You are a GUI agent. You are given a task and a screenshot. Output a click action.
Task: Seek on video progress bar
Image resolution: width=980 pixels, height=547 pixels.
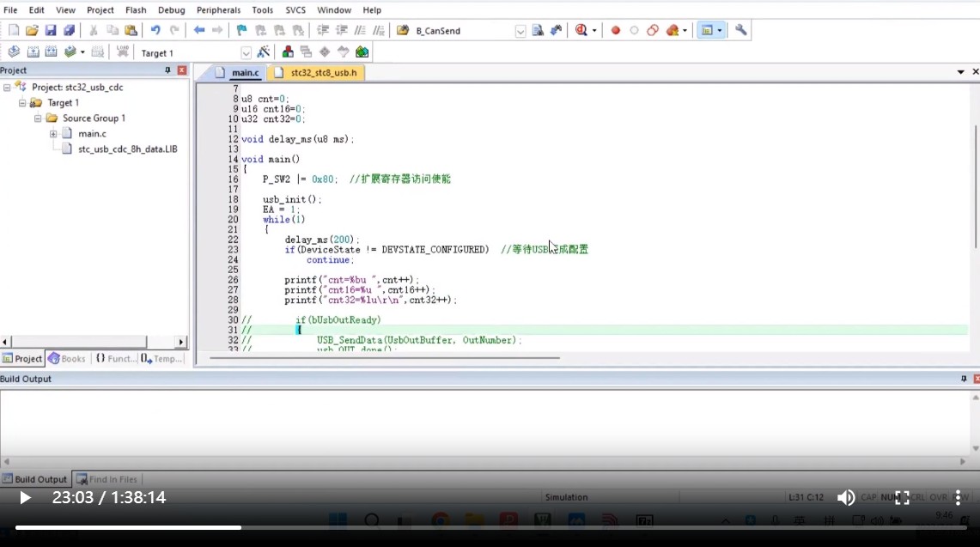491,527
